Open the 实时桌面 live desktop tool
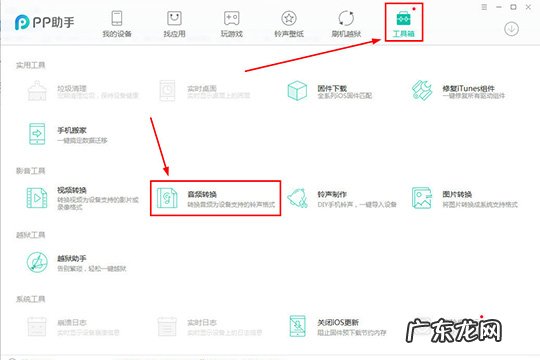 (x=205, y=91)
